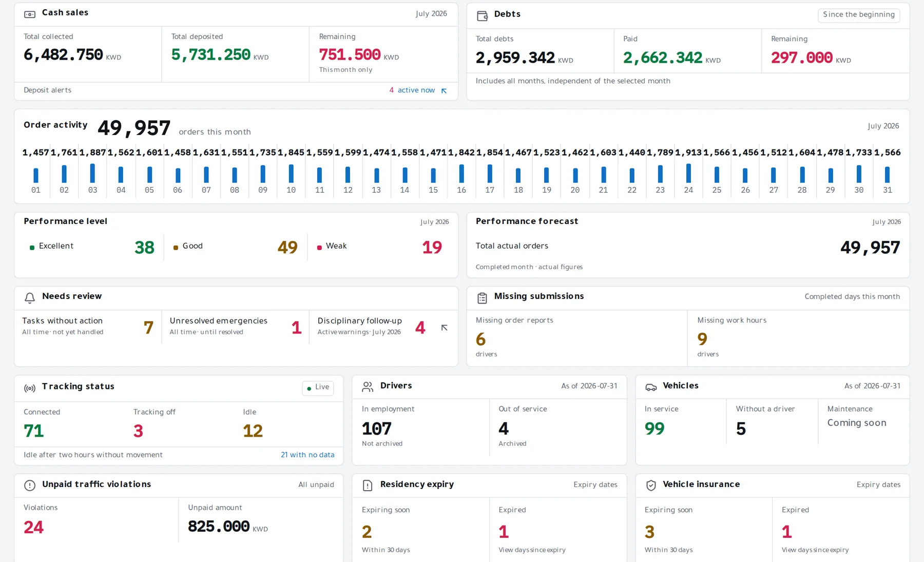Click In service vehicles count 99

tap(654, 429)
